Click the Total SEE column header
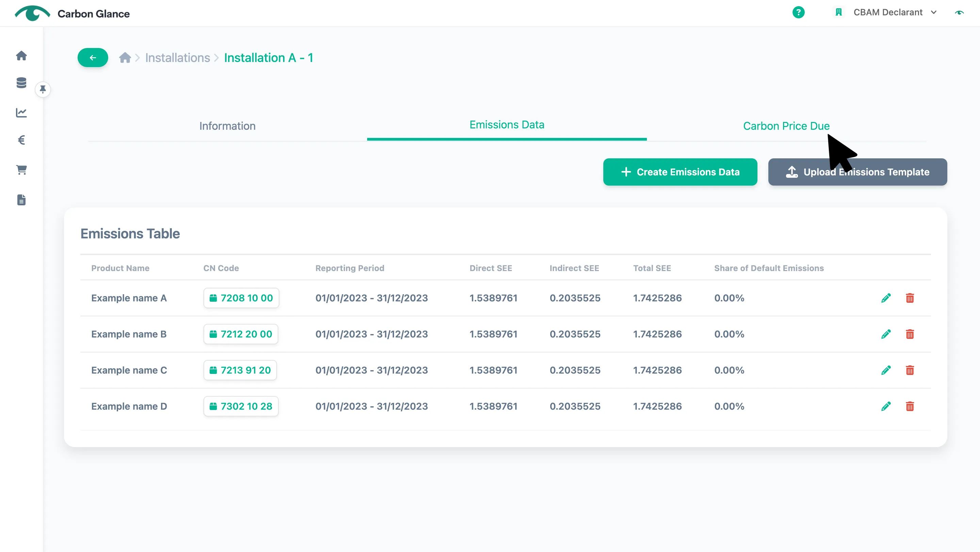The image size is (980, 552). coord(652,268)
